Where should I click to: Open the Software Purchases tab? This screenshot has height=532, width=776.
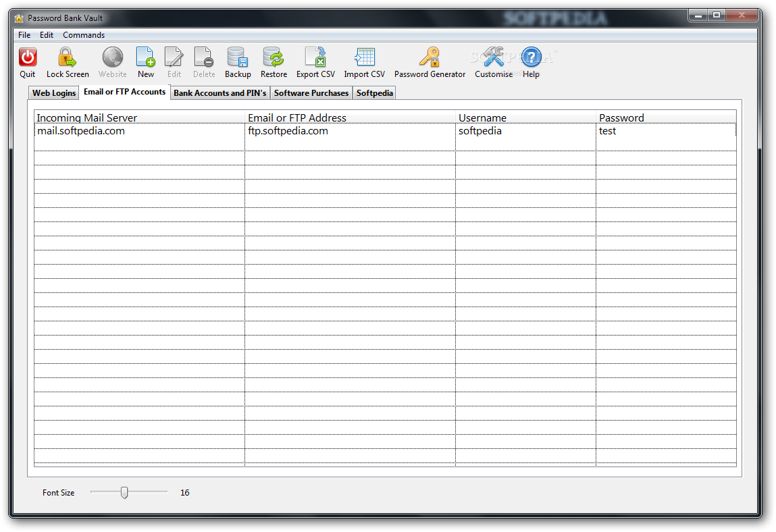[311, 93]
